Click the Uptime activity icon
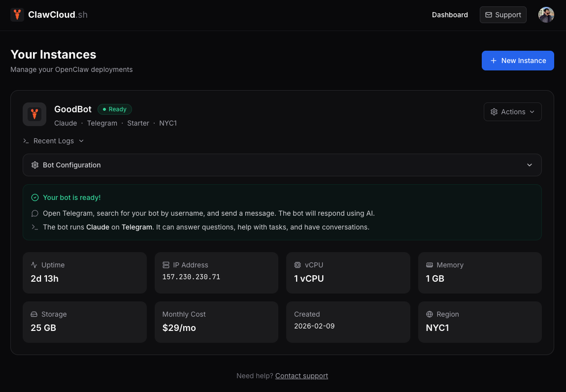 35,265
